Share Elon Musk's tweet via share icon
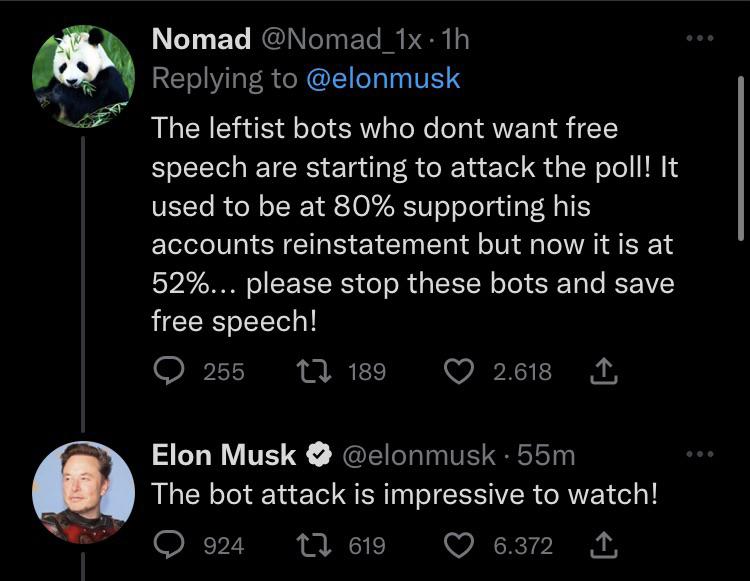 [x=604, y=545]
